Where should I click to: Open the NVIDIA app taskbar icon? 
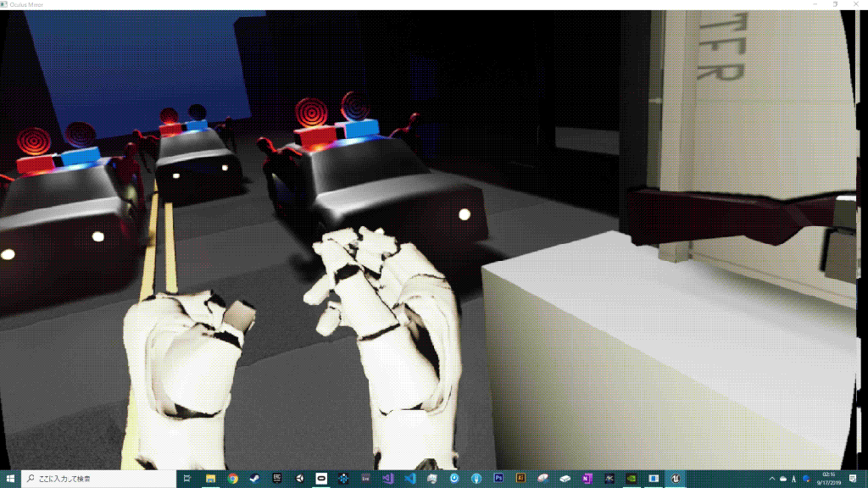click(x=631, y=479)
